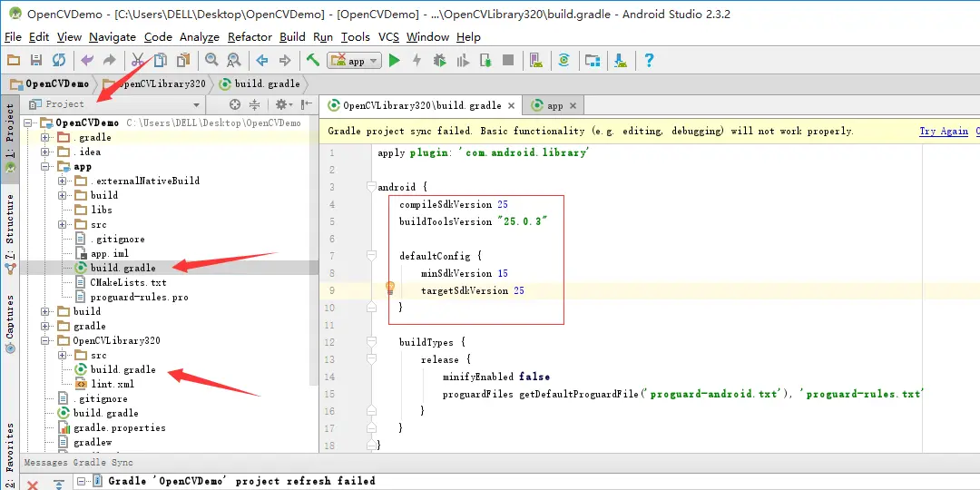Open AVD Manager phone icon
This screenshot has width=980, height=490.
coord(536,60)
